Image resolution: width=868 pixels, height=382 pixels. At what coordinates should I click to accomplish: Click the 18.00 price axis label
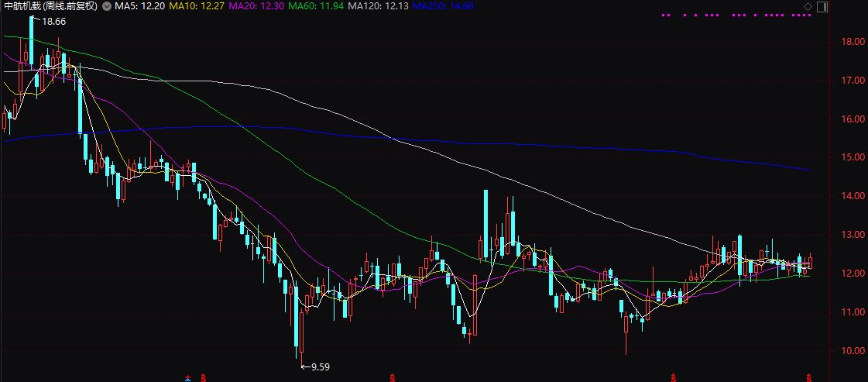[852, 42]
